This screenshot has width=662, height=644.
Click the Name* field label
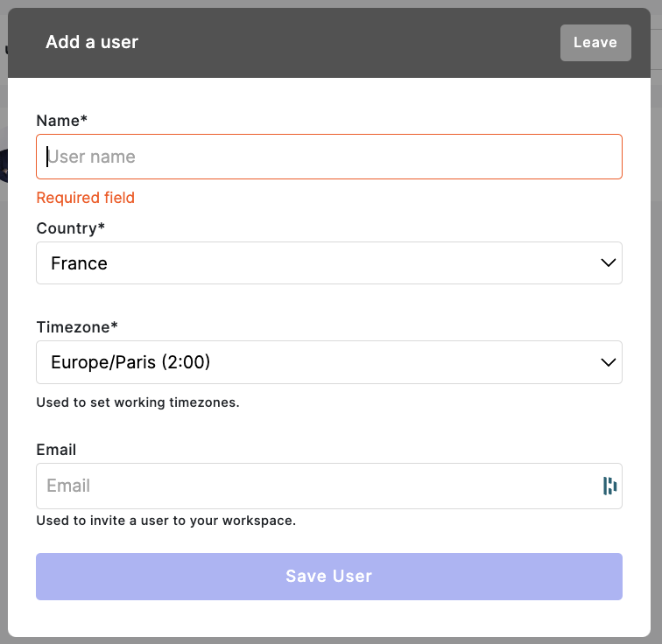click(61, 121)
